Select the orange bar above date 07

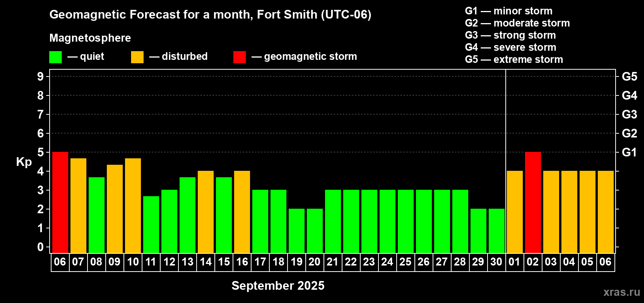[x=78, y=206]
